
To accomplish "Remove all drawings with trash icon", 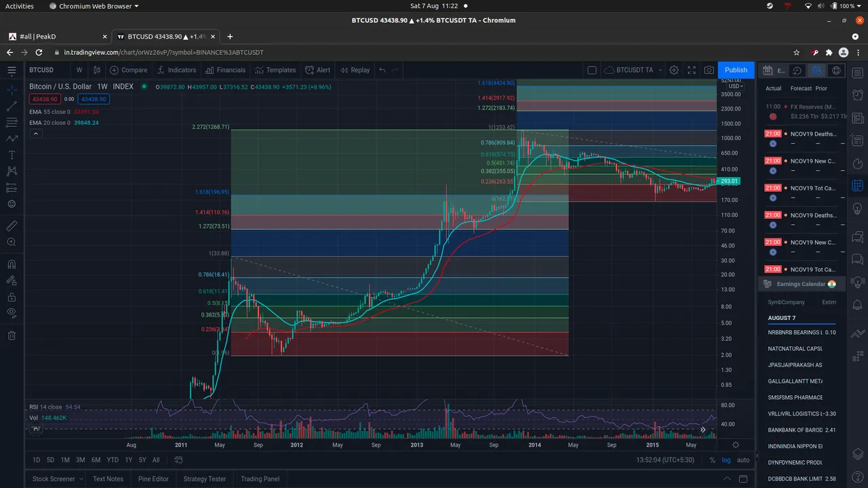I will [12, 335].
